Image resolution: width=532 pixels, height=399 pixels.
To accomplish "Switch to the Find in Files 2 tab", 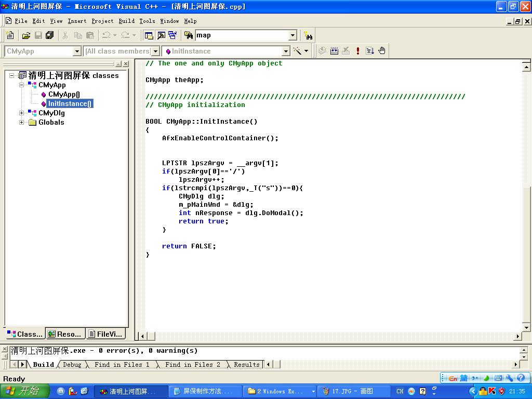I will 192,364.
